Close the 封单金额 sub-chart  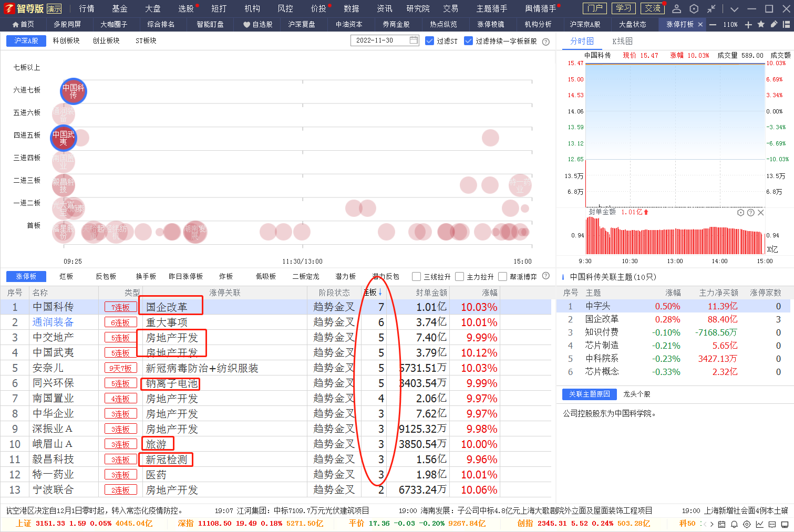pos(761,213)
